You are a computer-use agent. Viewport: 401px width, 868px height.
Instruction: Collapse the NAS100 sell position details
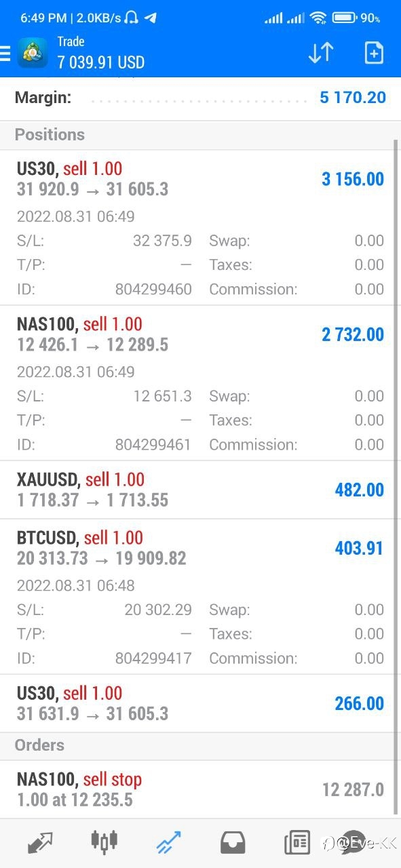point(200,383)
